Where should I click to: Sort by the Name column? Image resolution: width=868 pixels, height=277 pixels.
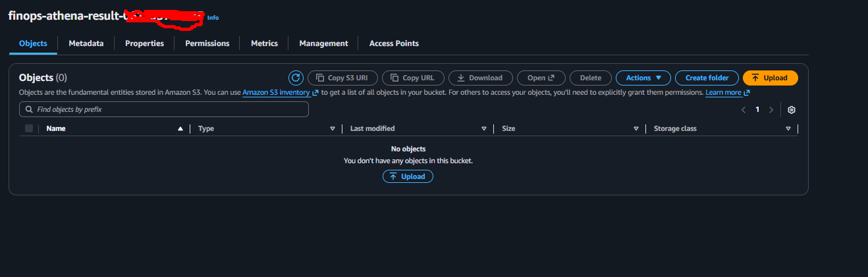pyautogui.click(x=56, y=128)
